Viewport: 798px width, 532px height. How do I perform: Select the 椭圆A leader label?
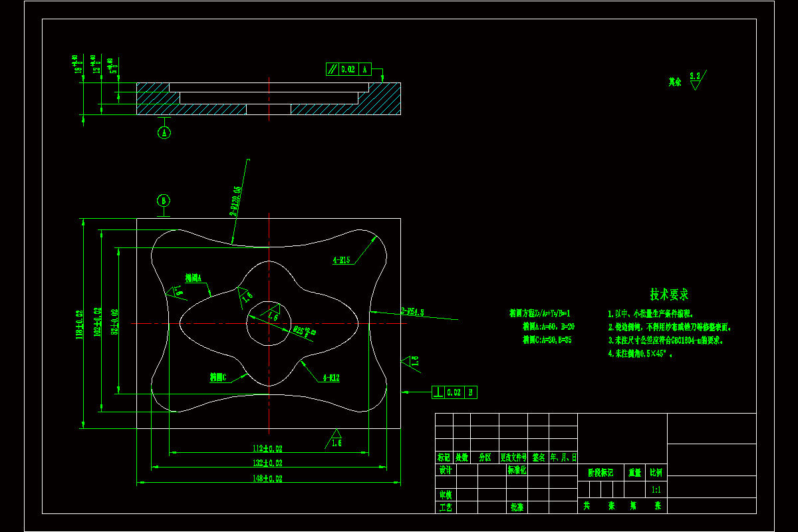[193, 278]
